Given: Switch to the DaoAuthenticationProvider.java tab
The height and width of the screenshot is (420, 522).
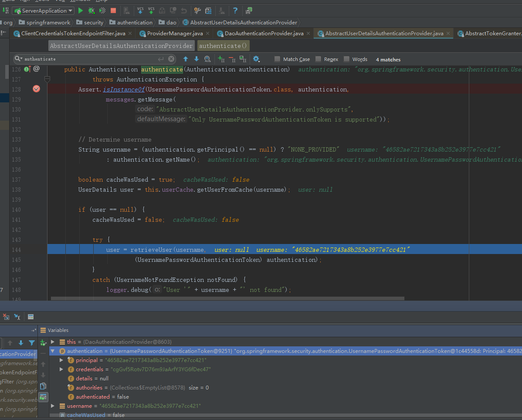Looking at the screenshot, I should point(264,34).
